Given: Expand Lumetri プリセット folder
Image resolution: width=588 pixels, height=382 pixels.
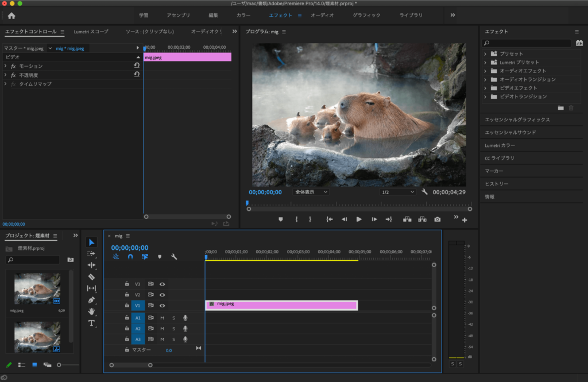Looking at the screenshot, I should click(485, 62).
